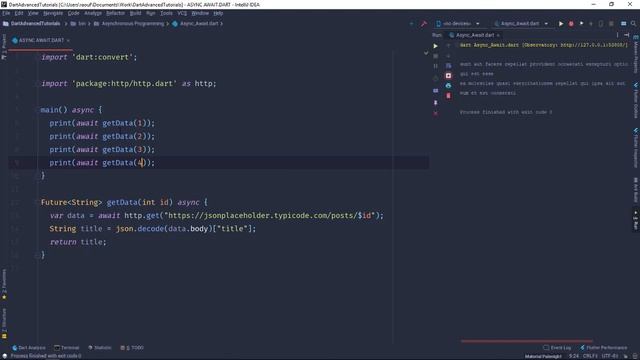Rerun the program in the Run panel
Screen dimensions: 640x360
coord(436,46)
